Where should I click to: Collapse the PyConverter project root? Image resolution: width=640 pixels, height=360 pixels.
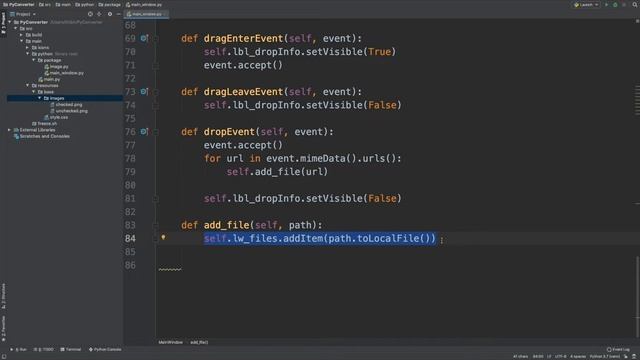(x=10, y=22)
